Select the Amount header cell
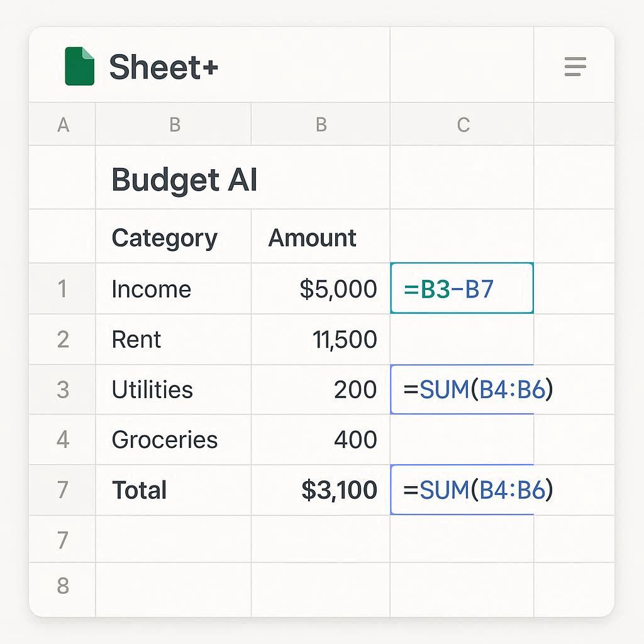Image resolution: width=644 pixels, height=644 pixels. pos(313,238)
